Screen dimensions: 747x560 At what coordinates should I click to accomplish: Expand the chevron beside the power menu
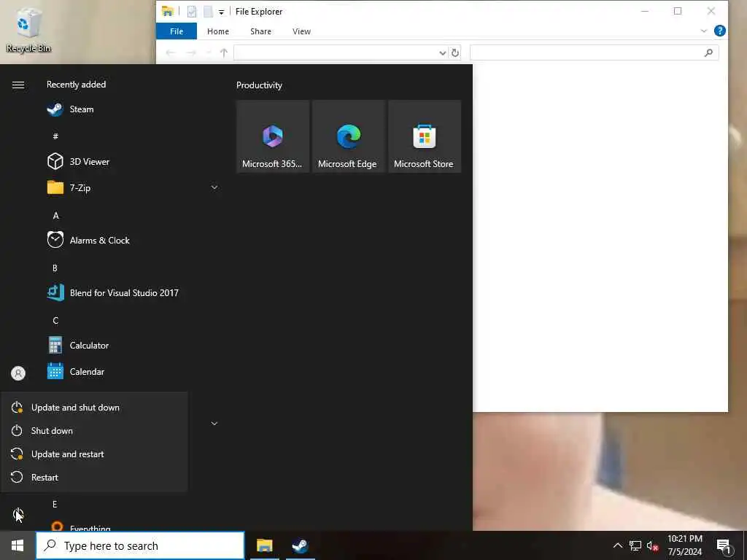click(214, 424)
